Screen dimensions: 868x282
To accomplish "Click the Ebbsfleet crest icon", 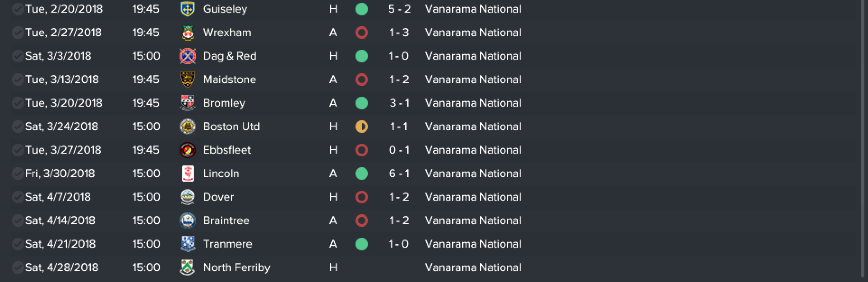I will point(187,150).
